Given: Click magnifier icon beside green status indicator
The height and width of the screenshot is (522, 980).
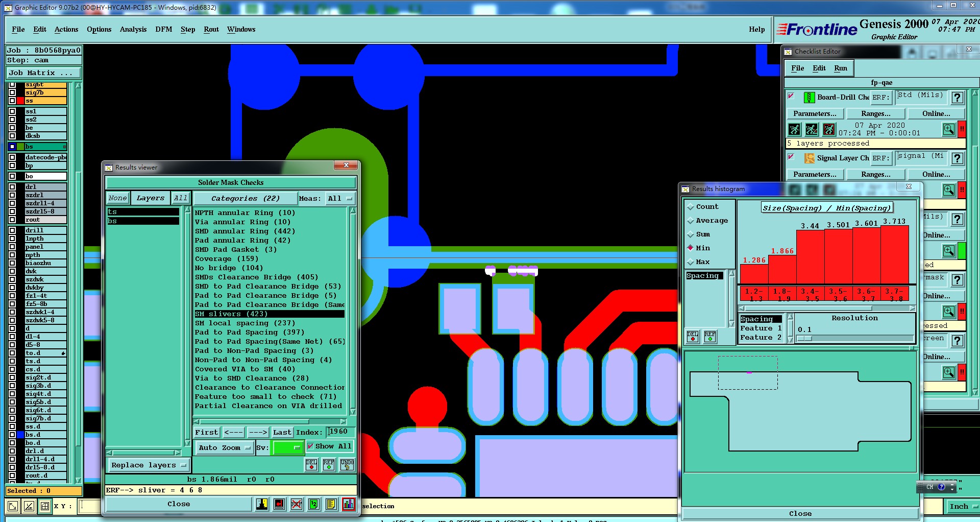Looking at the screenshot, I should pyautogui.click(x=949, y=251).
